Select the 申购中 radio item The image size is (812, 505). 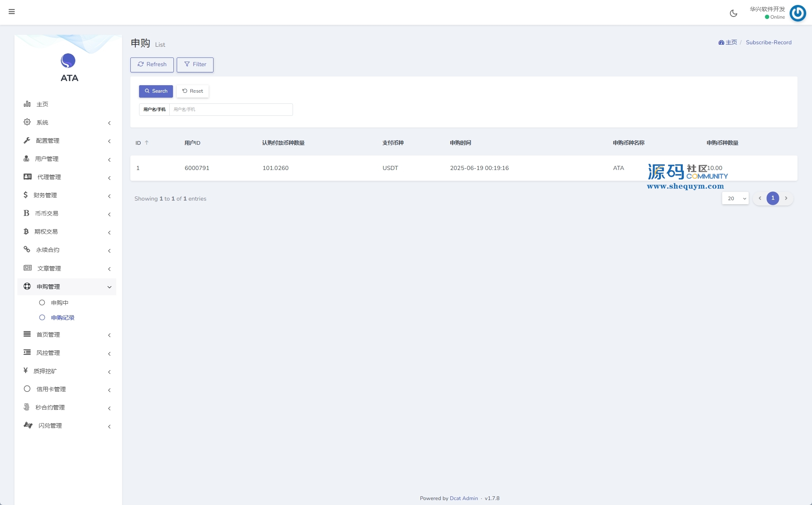coord(42,303)
